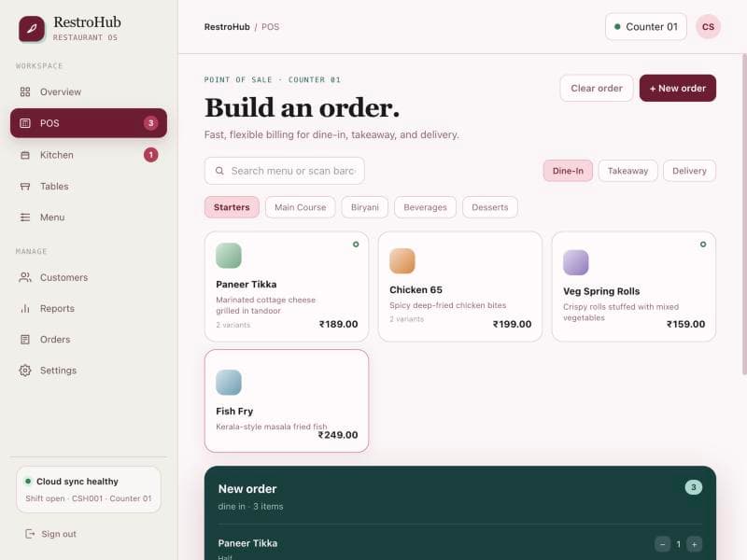
Task: Click the + New order button
Action: tap(678, 88)
